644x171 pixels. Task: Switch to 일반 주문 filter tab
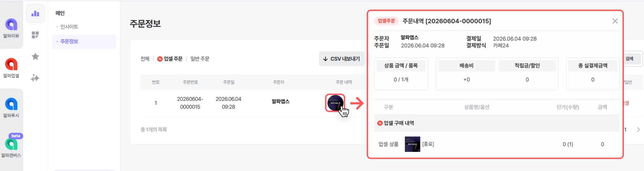point(200,59)
